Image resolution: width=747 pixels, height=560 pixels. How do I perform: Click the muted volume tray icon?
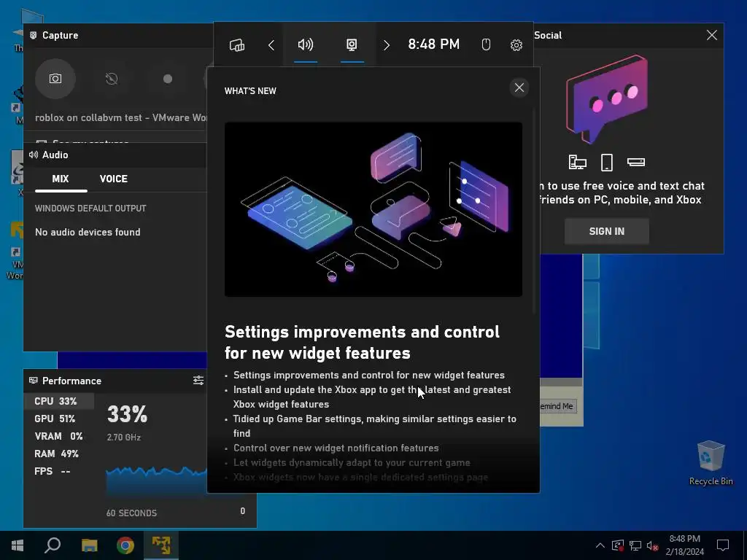pyautogui.click(x=652, y=545)
